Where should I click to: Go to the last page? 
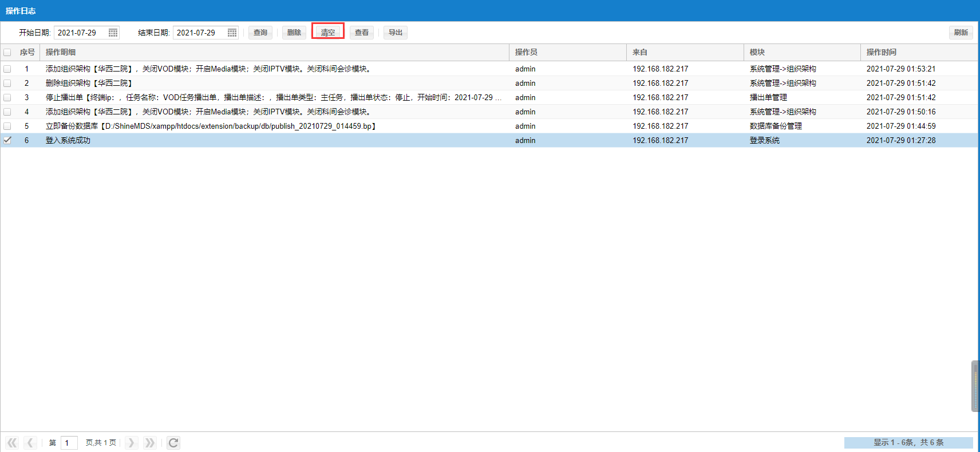(x=149, y=443)
